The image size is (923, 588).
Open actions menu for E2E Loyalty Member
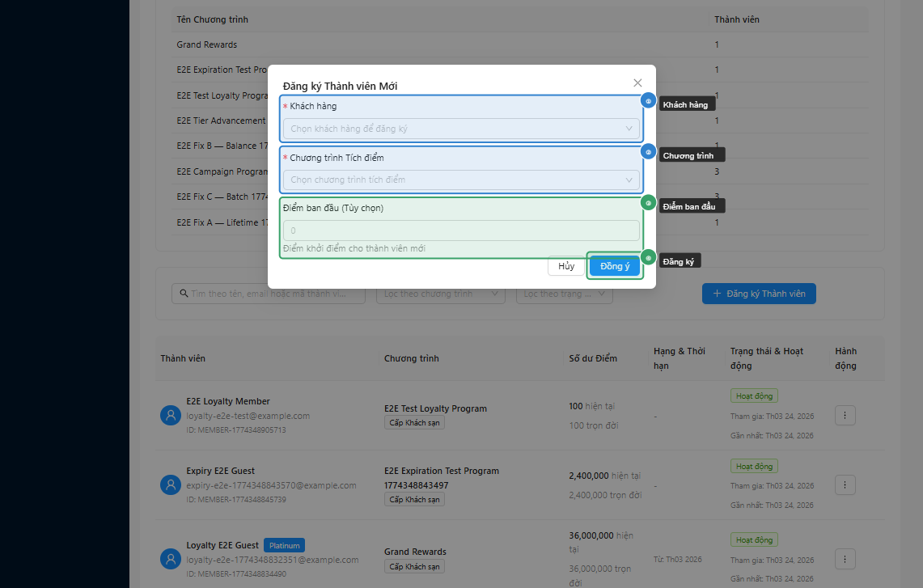point(845,415)
